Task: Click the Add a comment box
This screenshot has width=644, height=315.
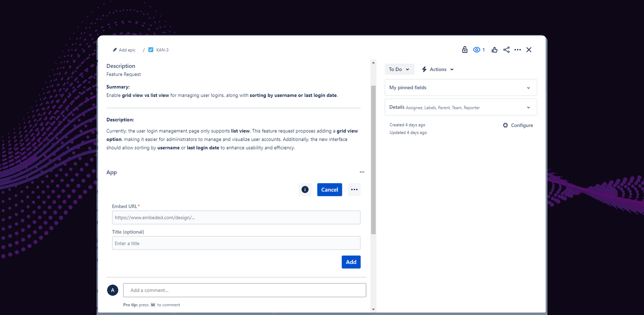Action: coord(244,290)
